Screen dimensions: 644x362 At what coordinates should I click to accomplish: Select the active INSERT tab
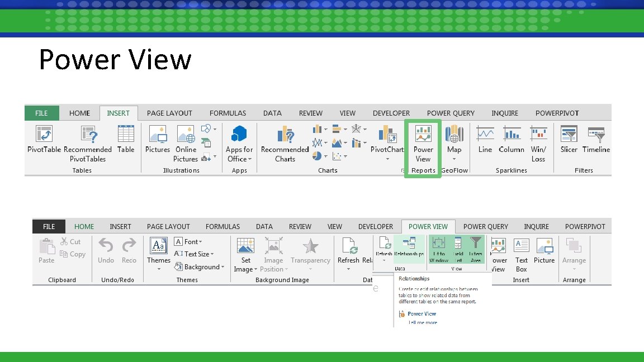119,113
